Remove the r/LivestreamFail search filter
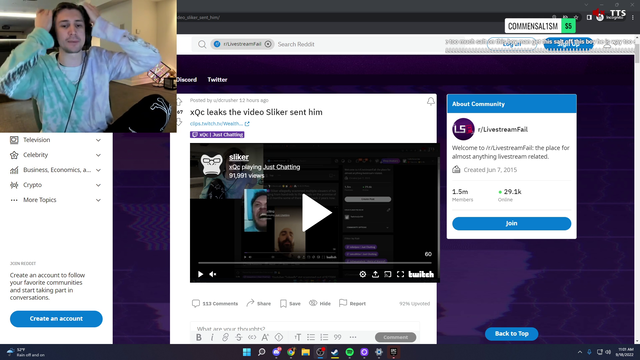This screenshot has width=640, height=360. click(268, 44)
